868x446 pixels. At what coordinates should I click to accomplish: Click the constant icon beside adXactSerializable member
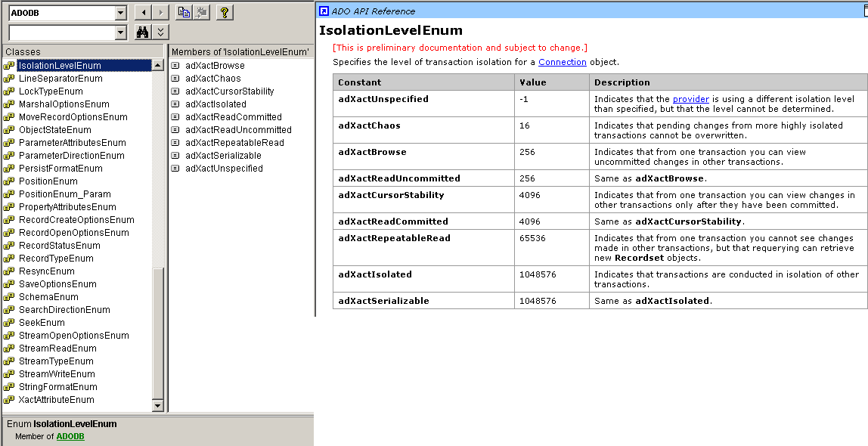click(175, 156)
